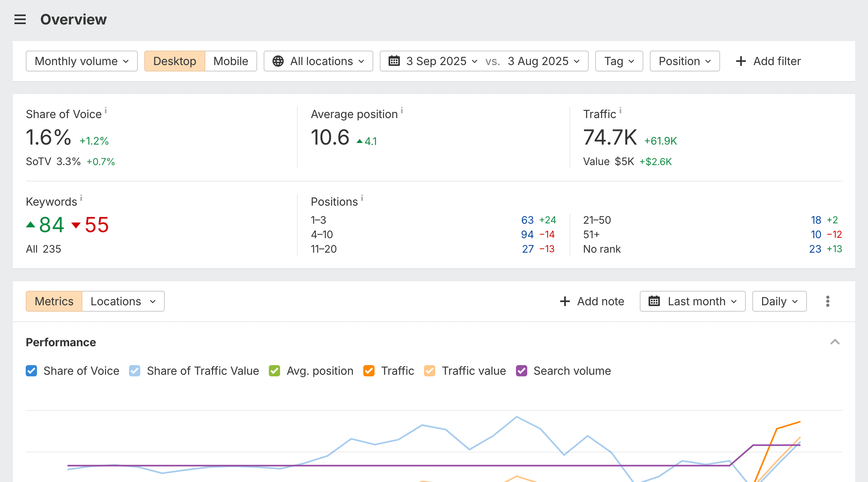Image resolution: width=868 pixels, height=482 pixels.
Task: Click the 63 keywords in positions 1–3
Action: [527, 220]
